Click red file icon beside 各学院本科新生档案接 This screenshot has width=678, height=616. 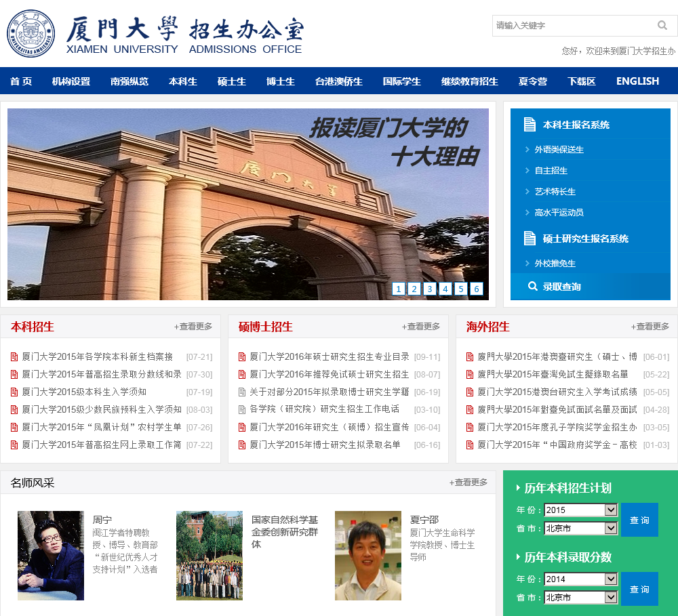pyautogui.click(x=14, y=356)
